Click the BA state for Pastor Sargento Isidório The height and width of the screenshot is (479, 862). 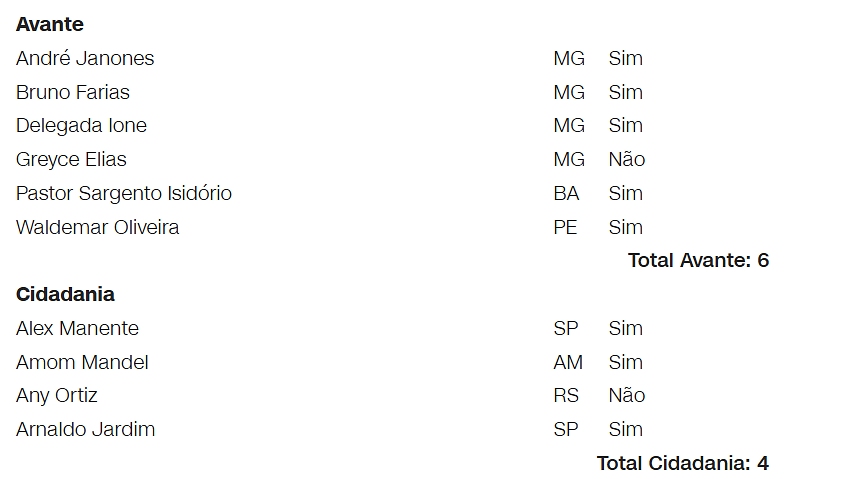tap(566, 193)
